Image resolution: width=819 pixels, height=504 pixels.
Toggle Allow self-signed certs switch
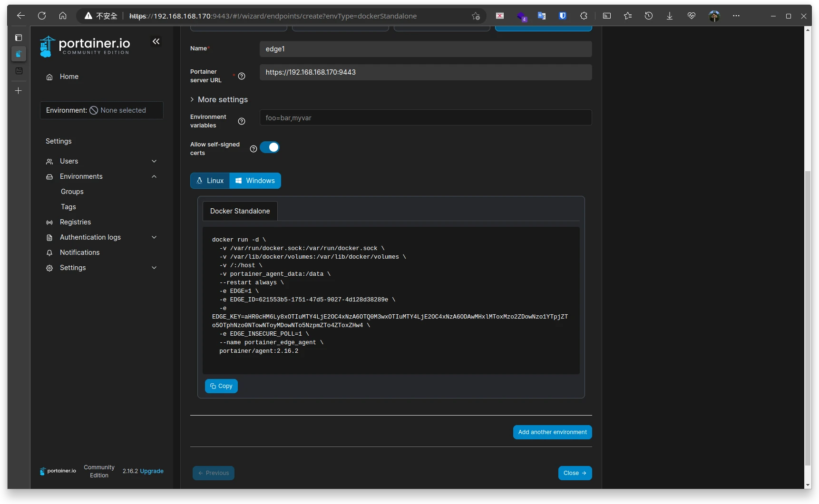270,147
